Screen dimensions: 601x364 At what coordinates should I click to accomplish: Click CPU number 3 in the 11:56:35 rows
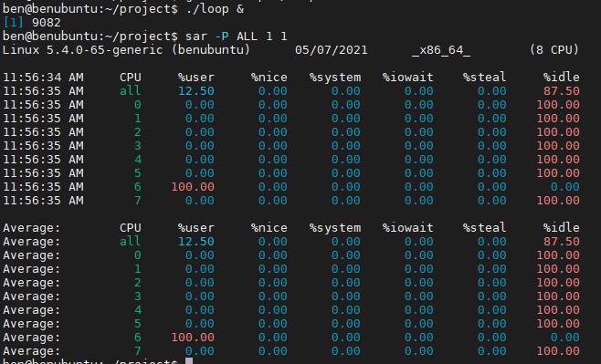(x=138, y=146)
